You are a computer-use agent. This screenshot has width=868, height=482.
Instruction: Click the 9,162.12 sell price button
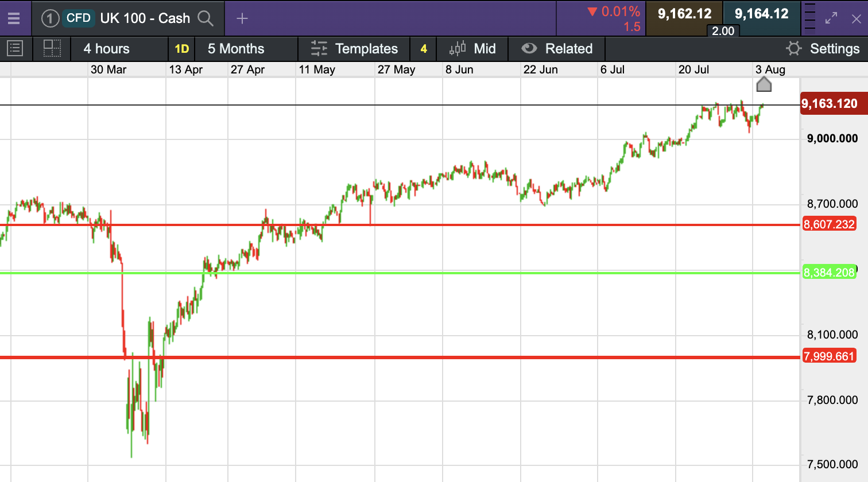[684, 14]
